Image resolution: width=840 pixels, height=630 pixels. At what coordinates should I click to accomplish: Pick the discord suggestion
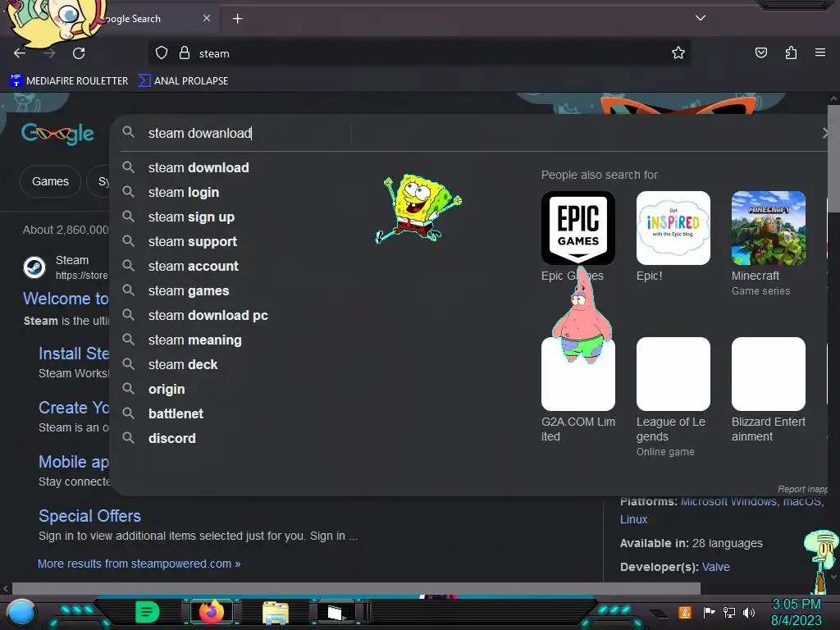coord(172,439)
